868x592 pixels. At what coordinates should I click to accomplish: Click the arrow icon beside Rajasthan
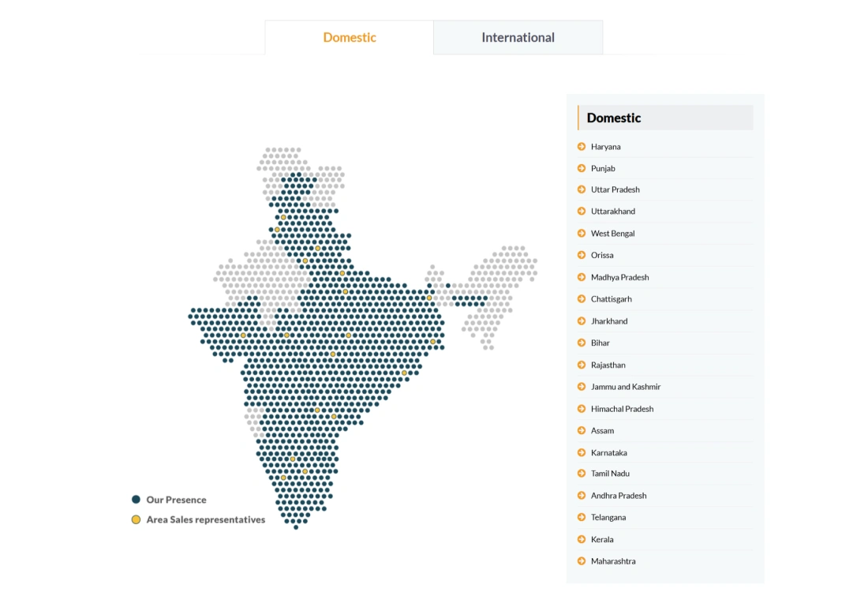tap(582, 365)
